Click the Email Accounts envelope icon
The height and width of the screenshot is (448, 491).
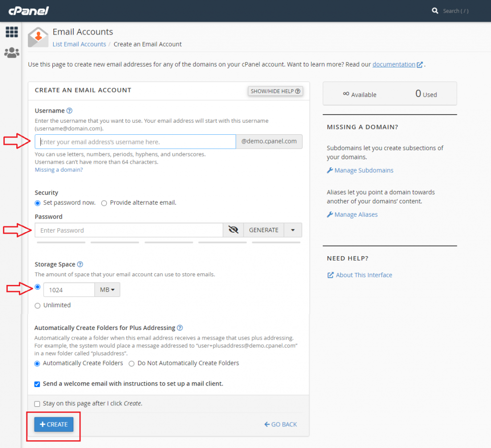tap(38, 37)
